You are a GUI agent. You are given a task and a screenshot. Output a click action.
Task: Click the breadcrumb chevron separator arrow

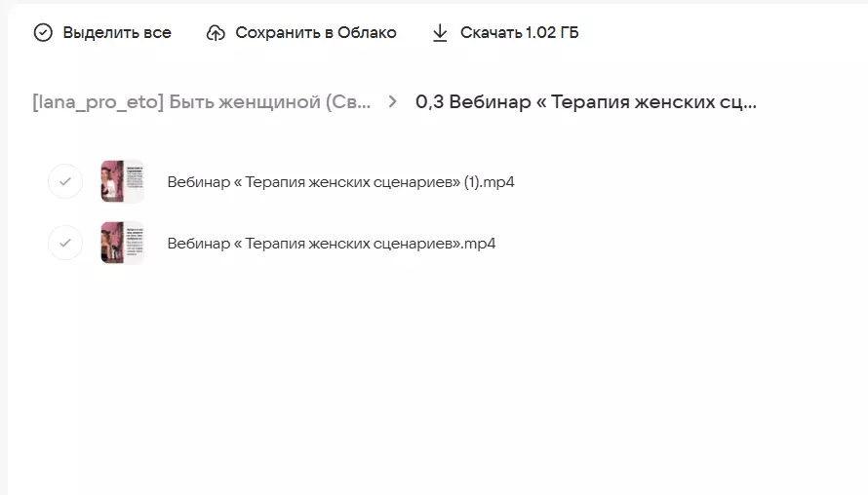393,101
